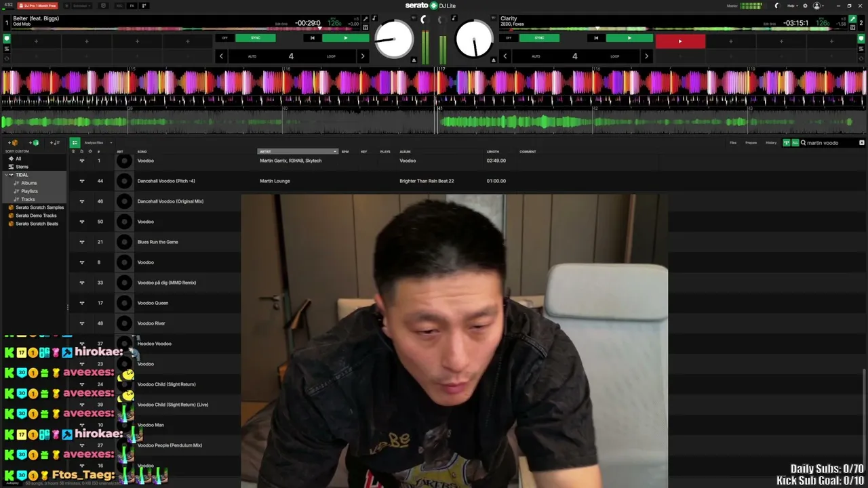
Task: Open the deck 1 key lock note icon
Action: (374, 19)
